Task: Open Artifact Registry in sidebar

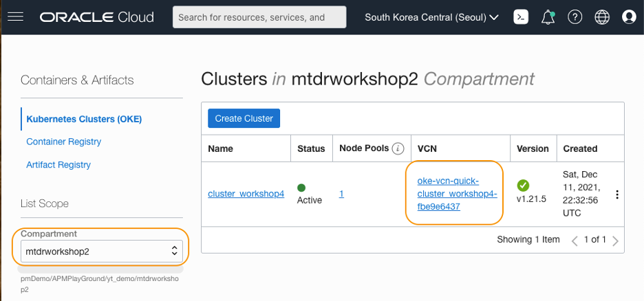Action: [58, 164]
